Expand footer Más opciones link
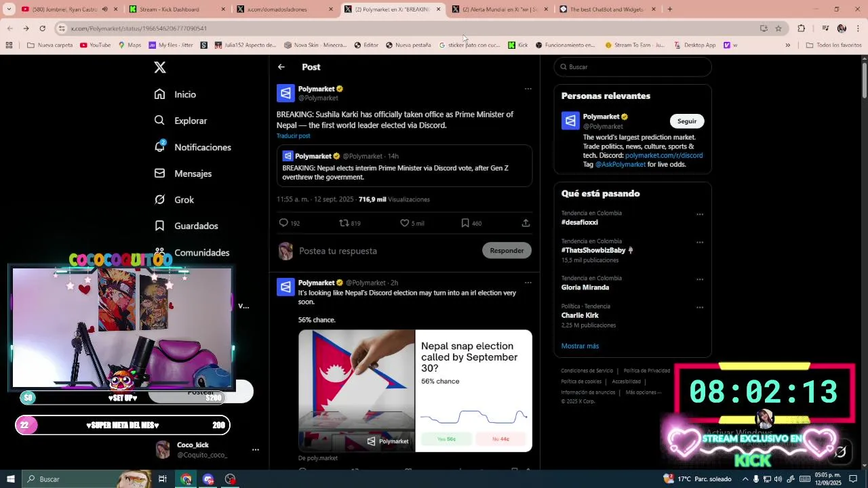Screen dimensions: 868x488 pyautogui.click(x=644, y=392)
